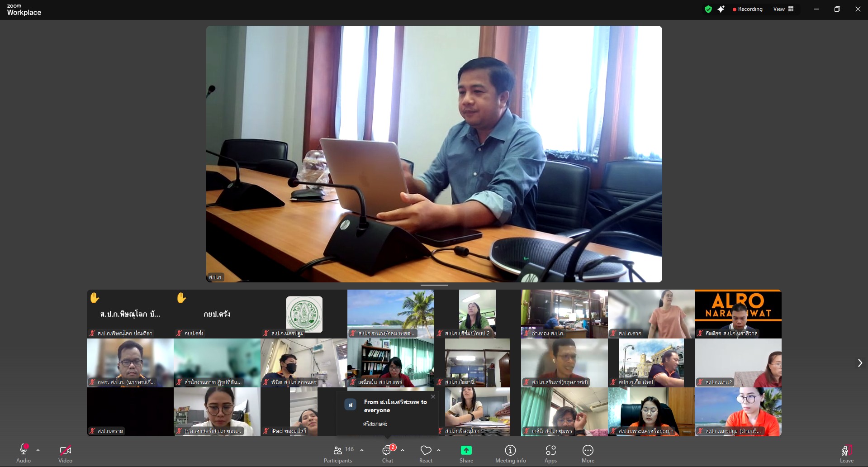Toggle microphone with Audio button
The image size is (868, 467).
pyautogui.click(x=24, y=454)
